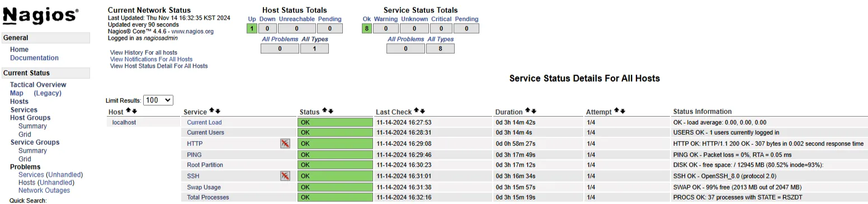Click the service totals Warning header

[x=386, y=19]
